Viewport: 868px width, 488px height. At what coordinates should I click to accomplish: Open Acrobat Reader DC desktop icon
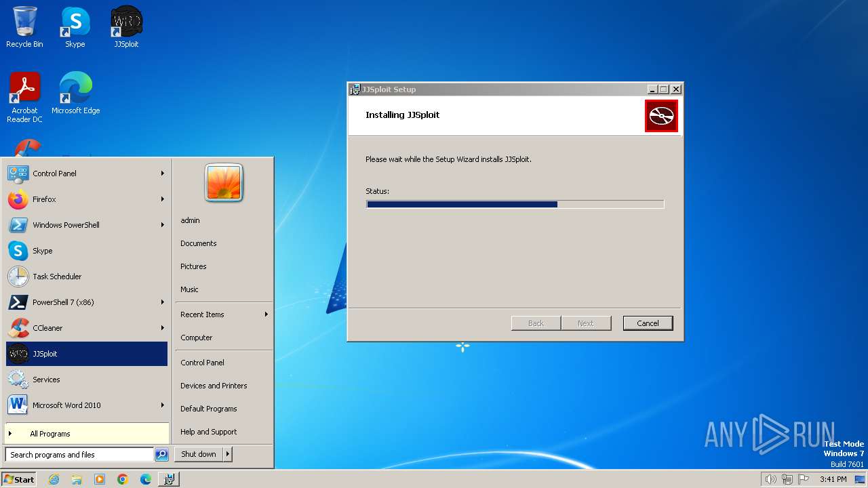(24, 97)
